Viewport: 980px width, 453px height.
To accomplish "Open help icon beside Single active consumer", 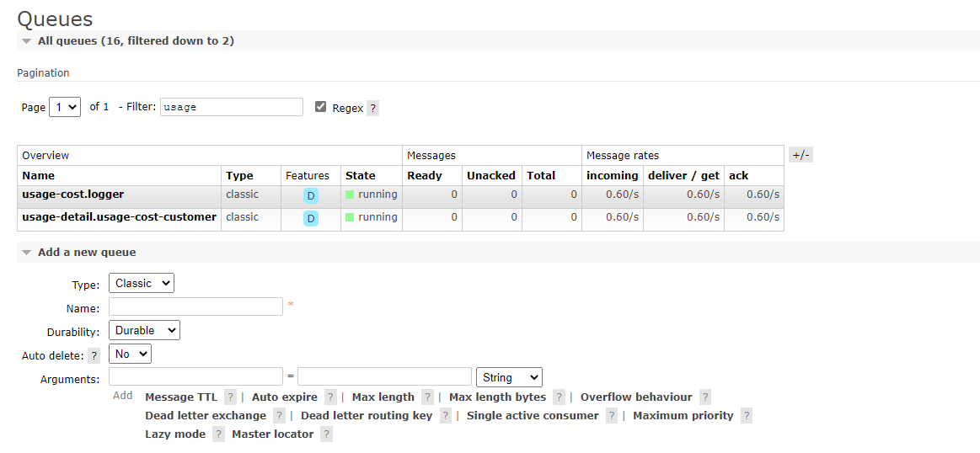I will click(x=612, y=416).
